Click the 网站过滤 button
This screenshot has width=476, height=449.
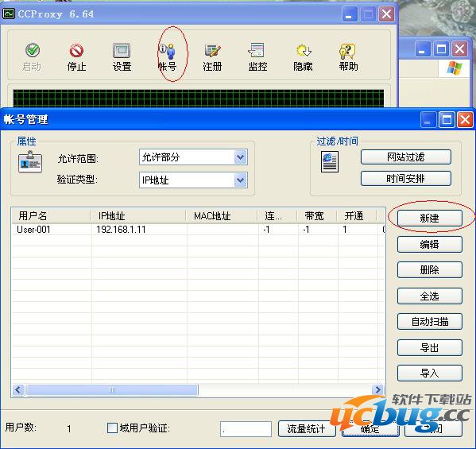click(x=406, y=157)
